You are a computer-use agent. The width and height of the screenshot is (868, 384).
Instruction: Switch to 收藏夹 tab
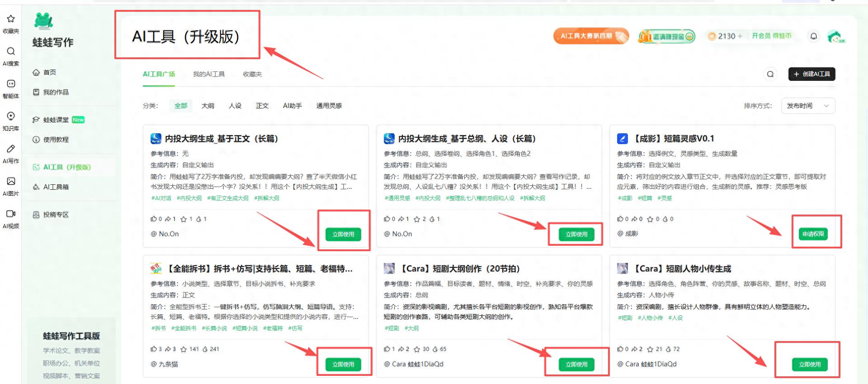tap(252, 74)
